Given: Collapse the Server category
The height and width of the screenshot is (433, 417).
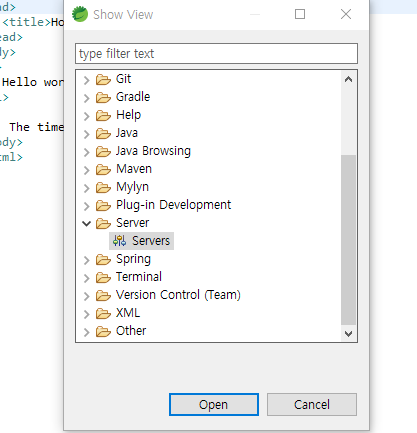Looking at the screenshot, I should click(x=86, y=223).
